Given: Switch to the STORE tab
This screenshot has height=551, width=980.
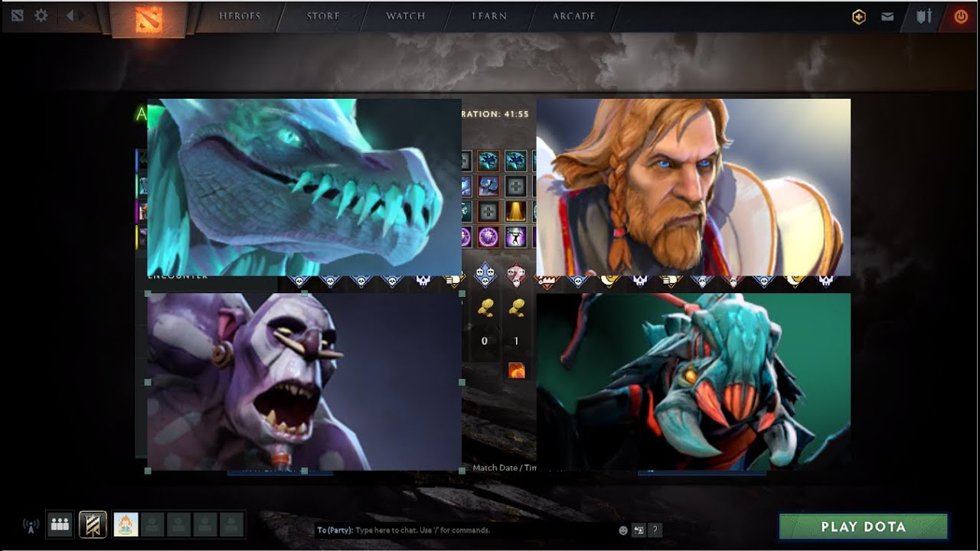Looking at the screenshot, I should (323, 16).
